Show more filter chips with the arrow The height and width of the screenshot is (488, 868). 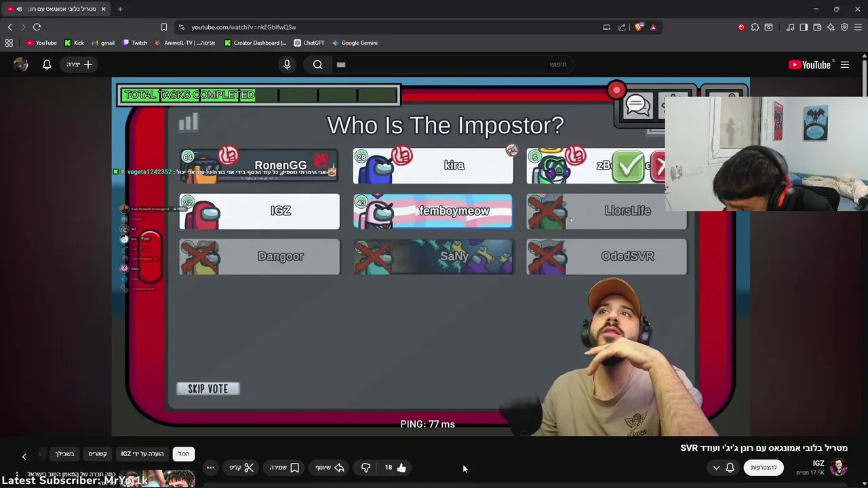24,456
